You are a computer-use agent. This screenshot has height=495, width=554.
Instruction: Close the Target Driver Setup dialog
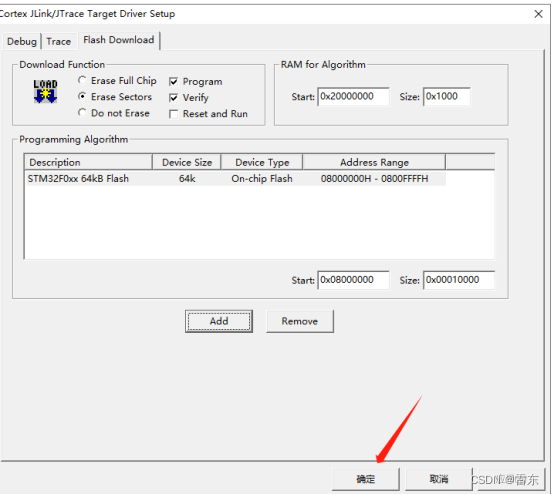538,14
